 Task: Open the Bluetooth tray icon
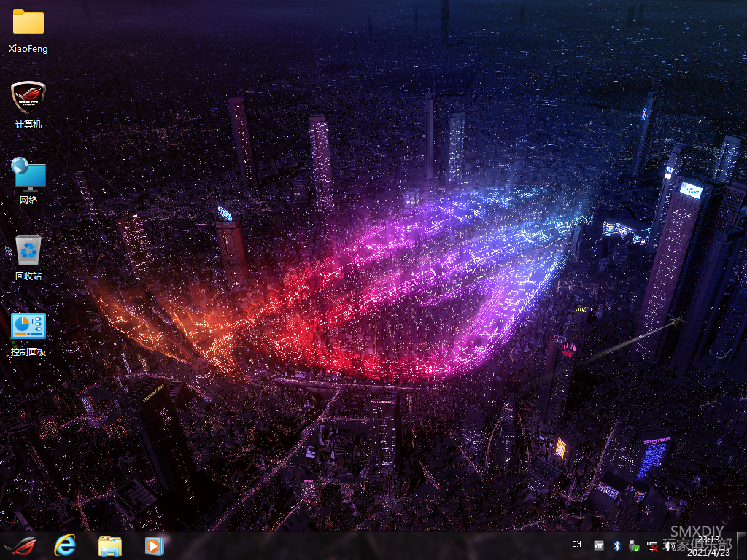pyautogui.click(x=617, y=545)
